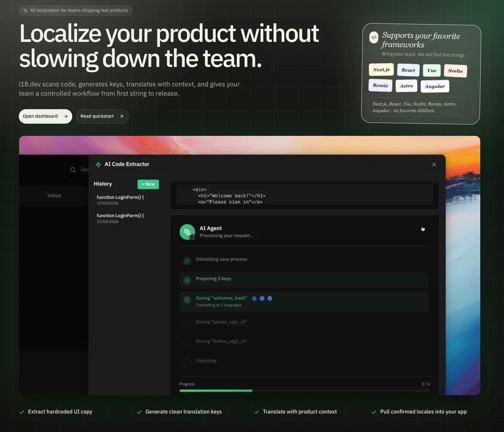Click the 'Processing your request...' status text

227,236
